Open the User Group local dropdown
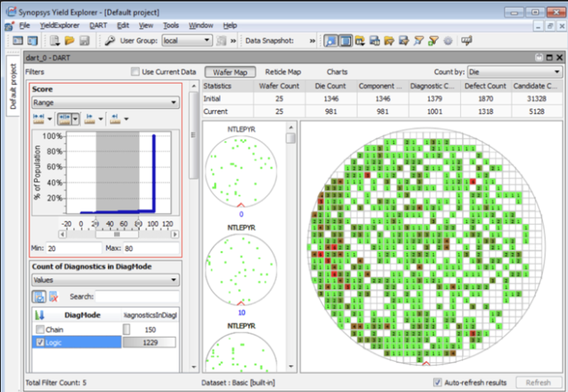Viewport: 568px width, 392px height. pos(187,40)
